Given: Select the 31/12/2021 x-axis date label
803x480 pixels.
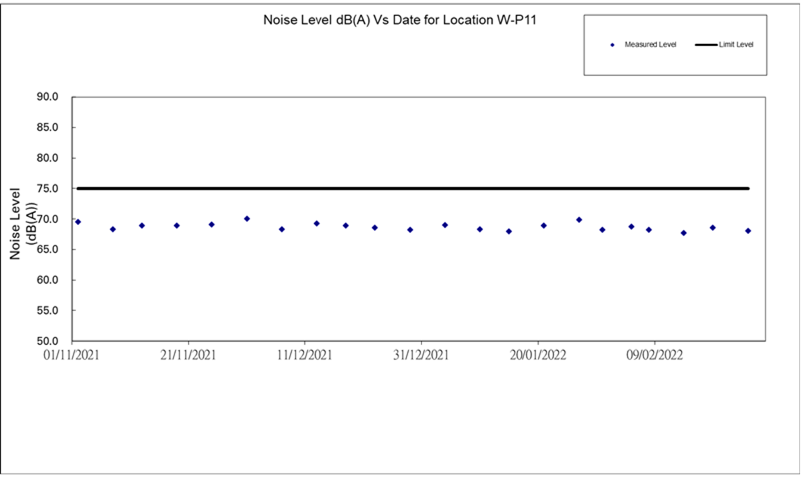Looking at the screenshot, I should pos(421,355).
